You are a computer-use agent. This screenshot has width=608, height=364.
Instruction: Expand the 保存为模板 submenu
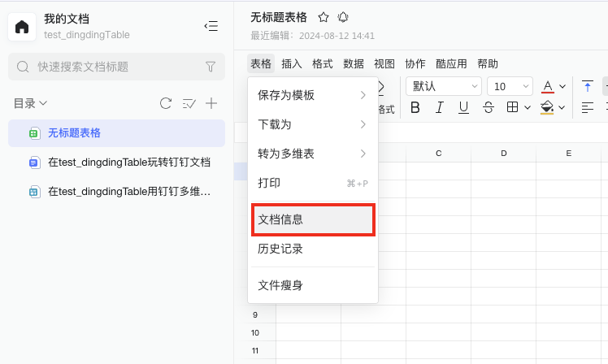pos(312,95)
